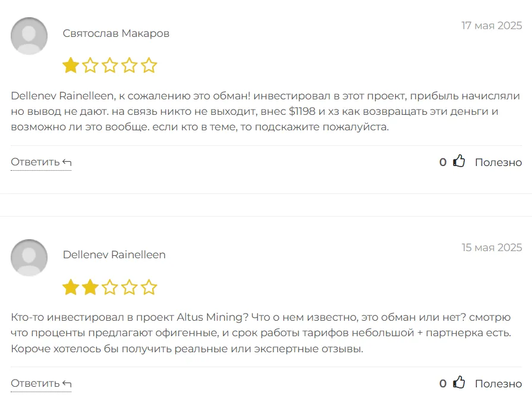This screenshot has height=410, width=532.
Task: Click the thumbs-up icon on Святослав Макаров's review
Action: (459, 161)
